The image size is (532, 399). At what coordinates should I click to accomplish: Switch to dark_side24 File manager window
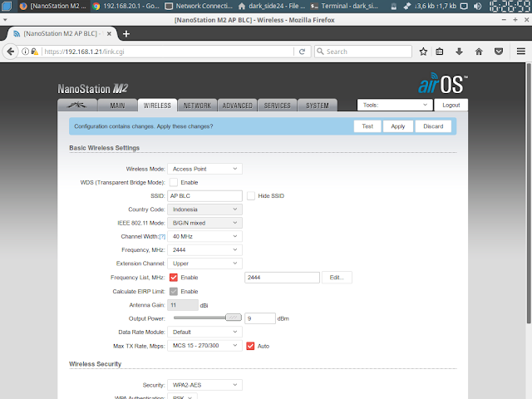[272, 6]
